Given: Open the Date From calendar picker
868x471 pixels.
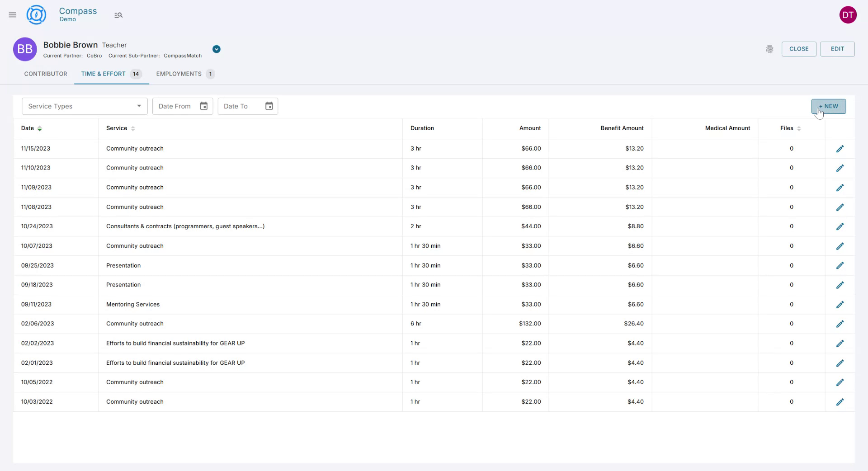Looking at the screenshot, I should [x=203, y=106].
